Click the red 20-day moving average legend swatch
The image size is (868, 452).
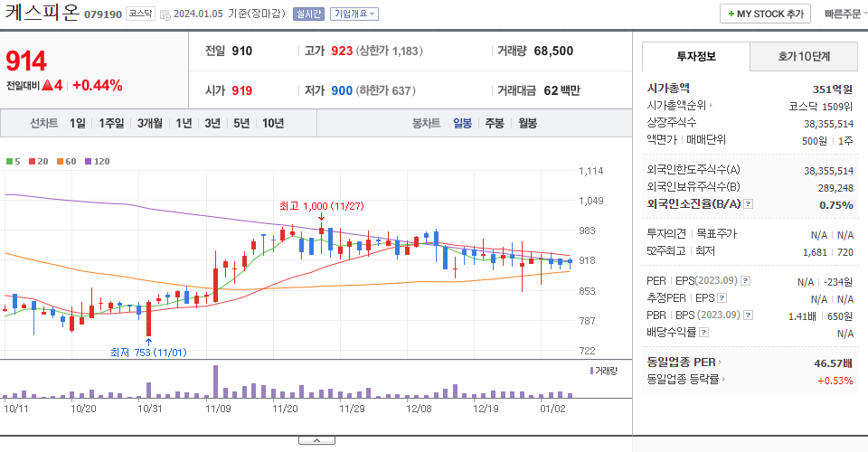coord(33,162)
